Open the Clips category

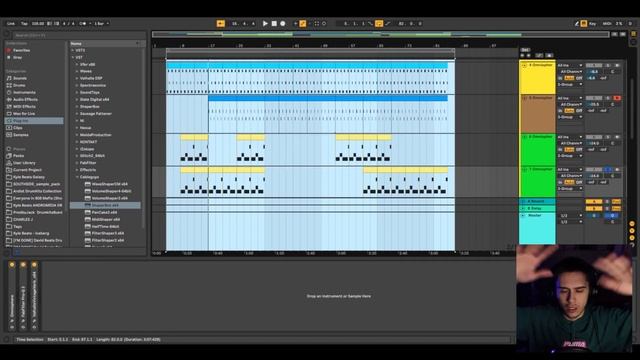[18, 128]
